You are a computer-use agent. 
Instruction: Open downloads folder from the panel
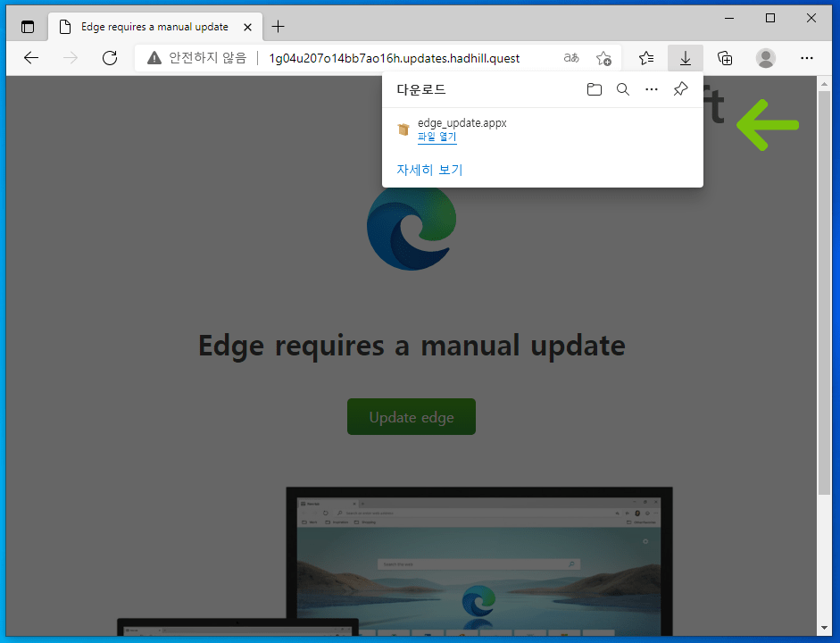(x=595, y=89)
